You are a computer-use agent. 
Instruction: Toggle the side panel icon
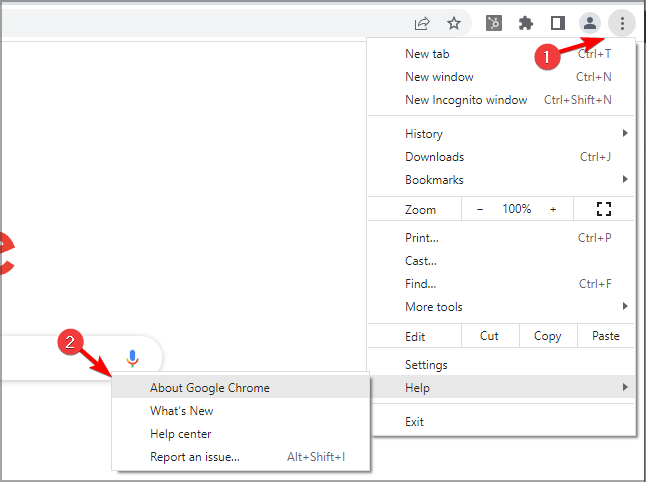(x=558, y=23)
